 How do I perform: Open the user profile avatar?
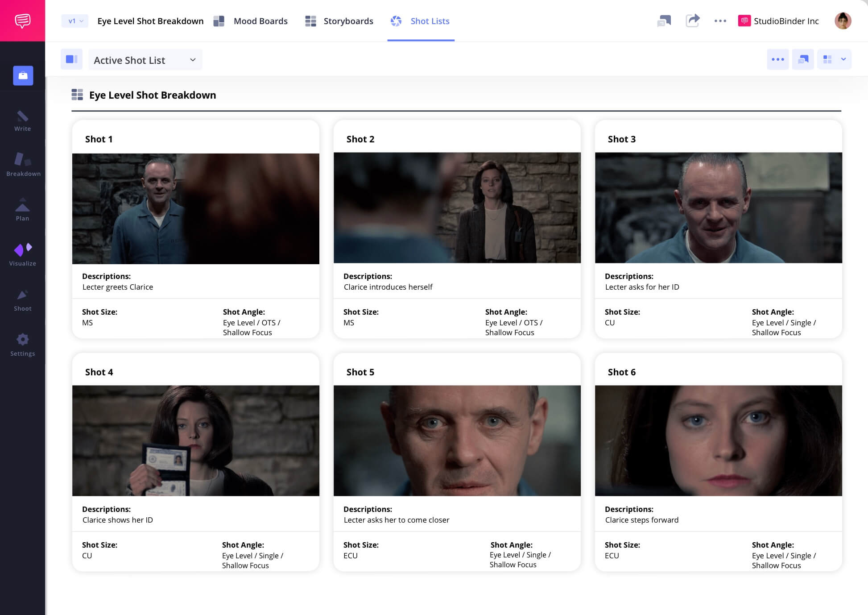(x=843, y=21)
